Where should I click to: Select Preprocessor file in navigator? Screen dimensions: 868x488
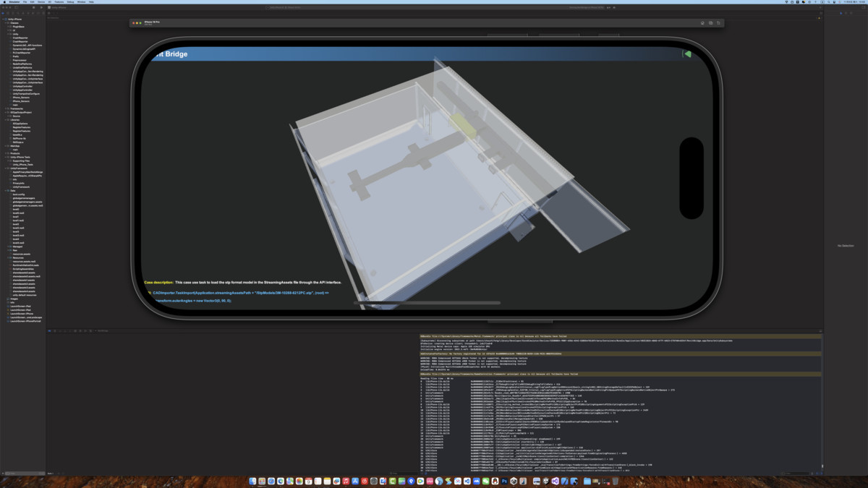pyautogui.click(x=20, y=60)
